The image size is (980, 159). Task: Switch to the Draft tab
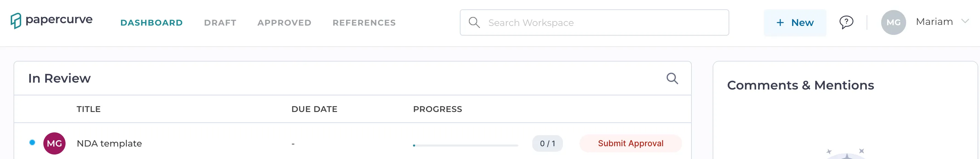click(220, 23)
